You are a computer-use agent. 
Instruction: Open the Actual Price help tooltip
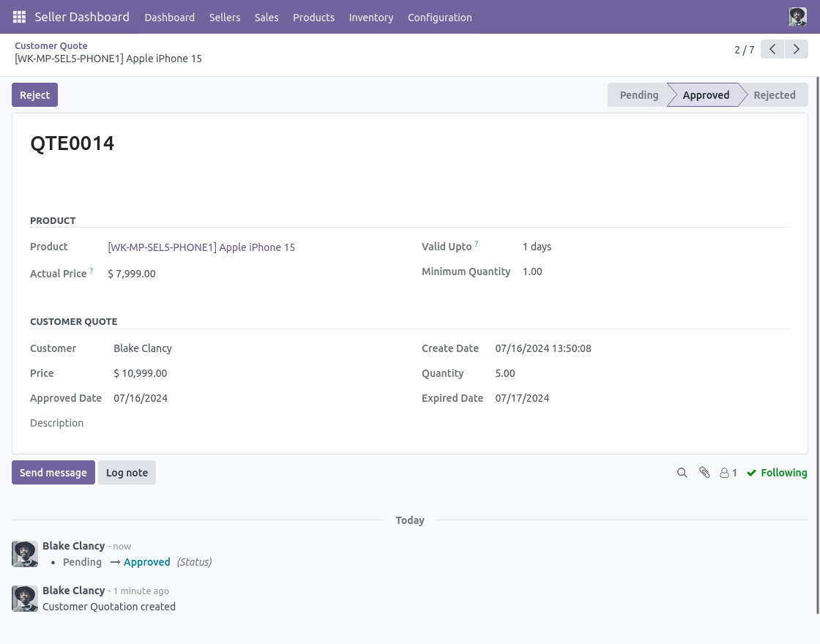91,270
